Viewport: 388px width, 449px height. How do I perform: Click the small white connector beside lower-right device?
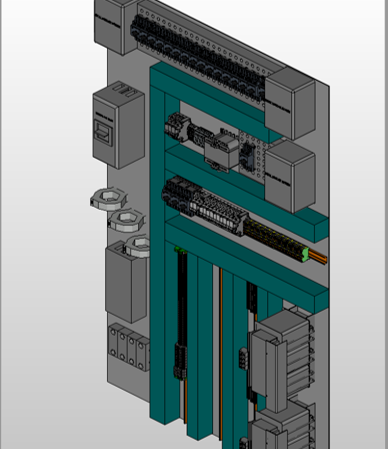pyautogui.click(x=244, y=358)
